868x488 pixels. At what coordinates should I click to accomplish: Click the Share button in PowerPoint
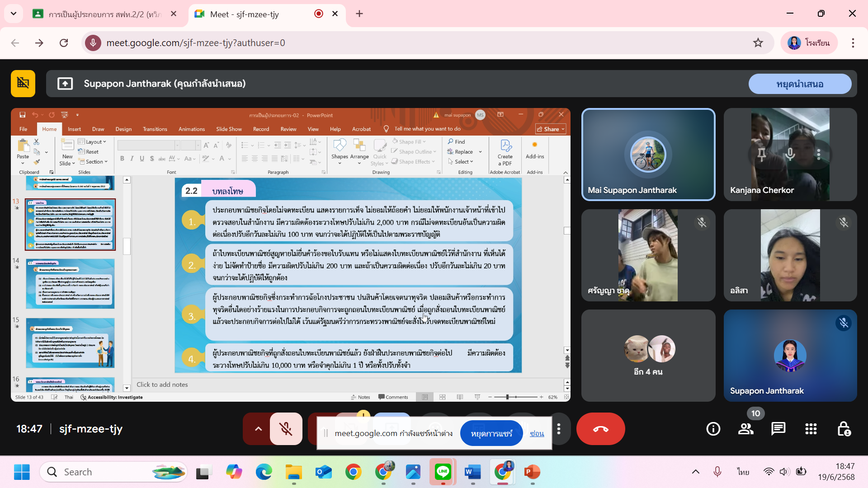(x=551, y=129)
